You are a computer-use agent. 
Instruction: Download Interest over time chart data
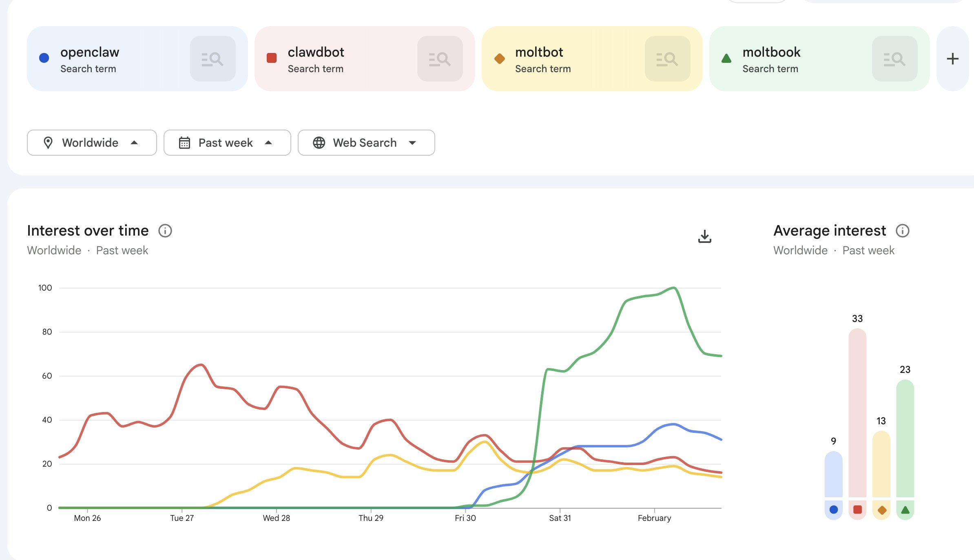tap(704, 236)
